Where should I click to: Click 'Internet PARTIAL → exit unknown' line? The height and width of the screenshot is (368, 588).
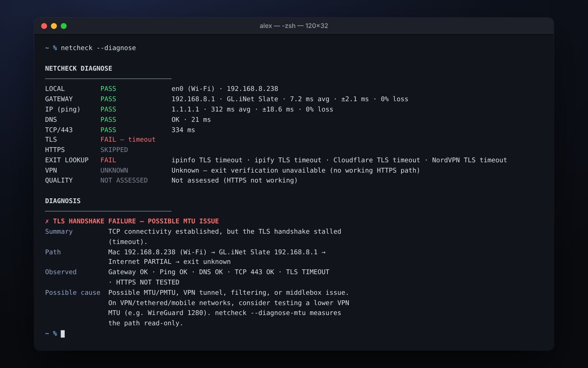point(169,262)
